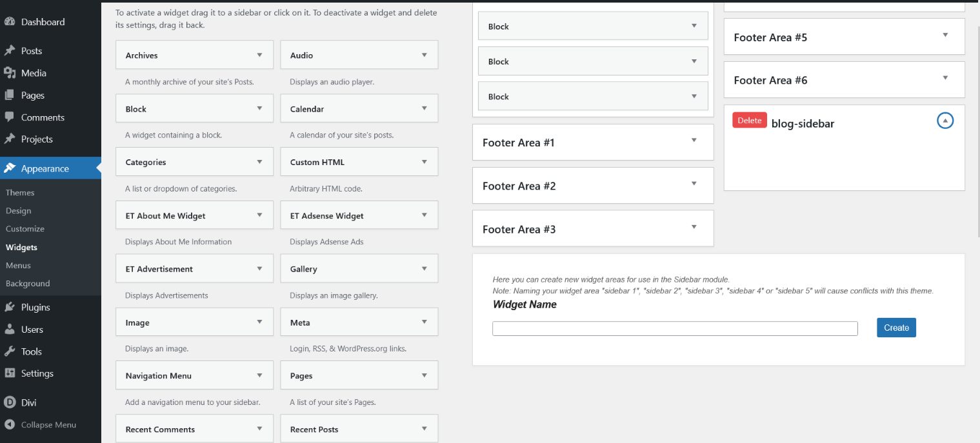Viewport: 980px width, 443px height.
Task: Click the ET Advertisement widget title
Action: [159, 269]
